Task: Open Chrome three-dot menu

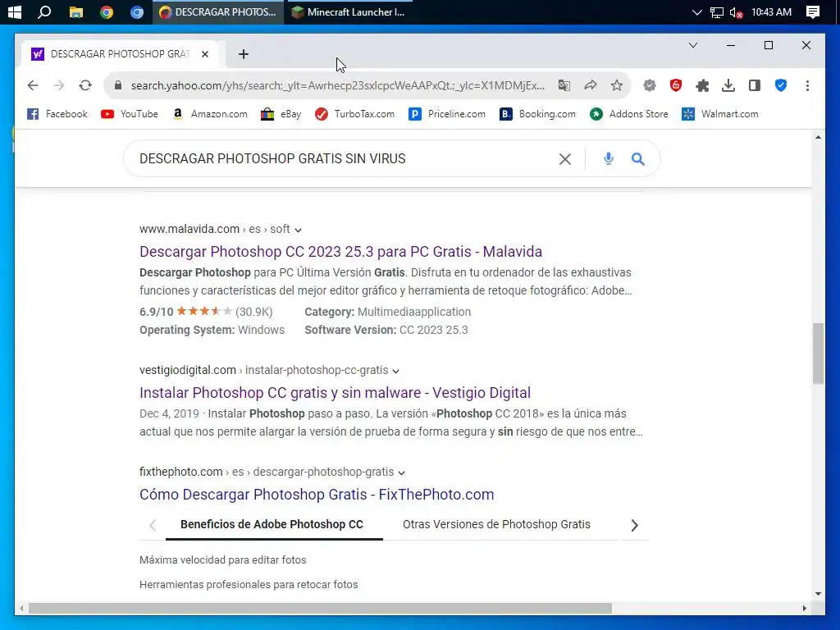Action: 807,85
